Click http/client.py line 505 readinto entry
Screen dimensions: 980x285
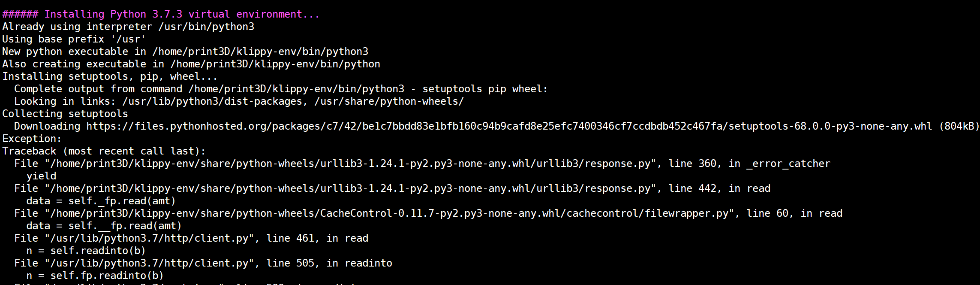[203, 263]
